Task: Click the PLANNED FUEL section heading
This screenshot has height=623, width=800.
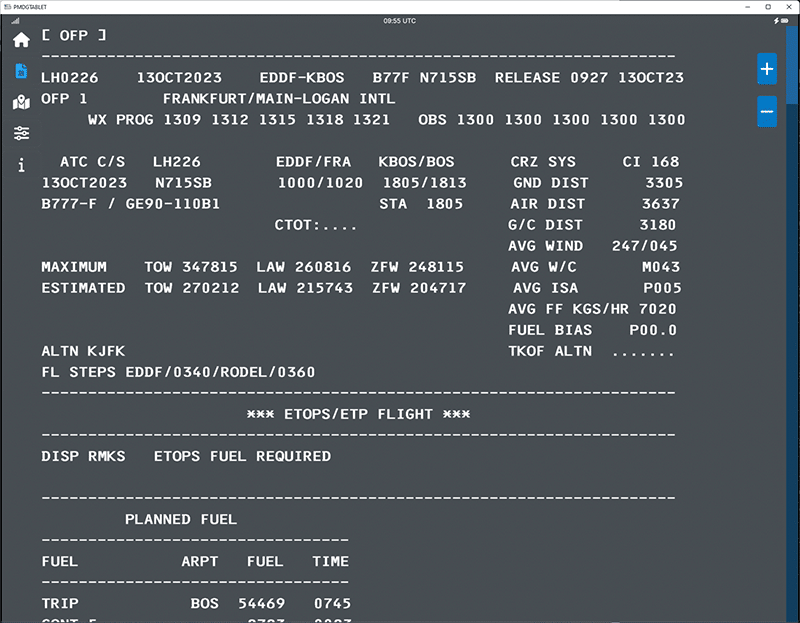Action: coord(181,519)
